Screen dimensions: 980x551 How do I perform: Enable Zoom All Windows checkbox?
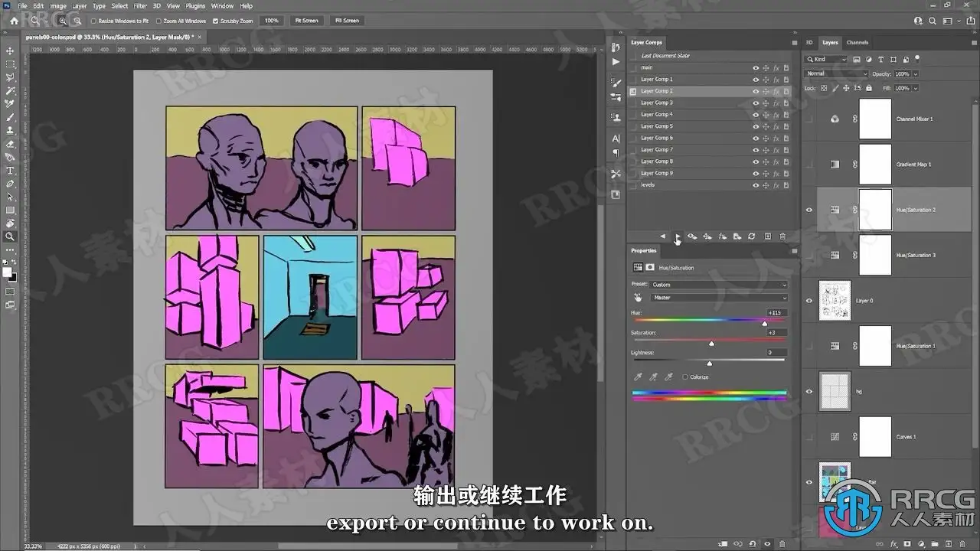tap(158, 21)
